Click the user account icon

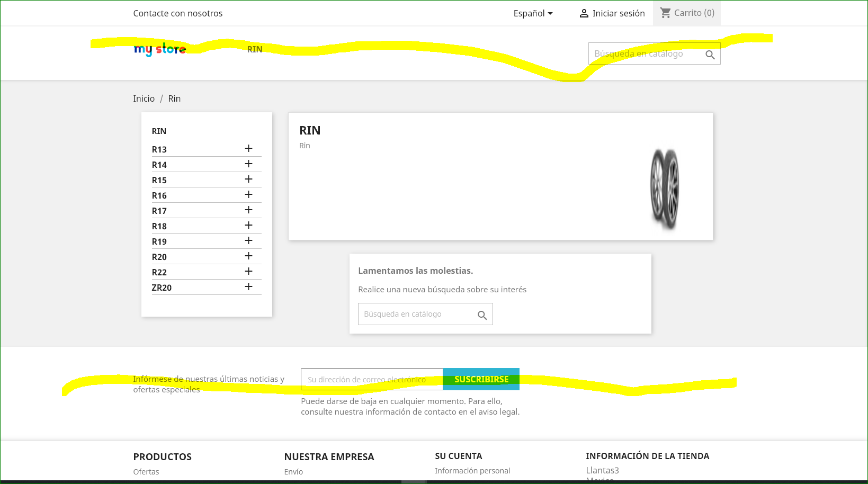coord(584,13)
